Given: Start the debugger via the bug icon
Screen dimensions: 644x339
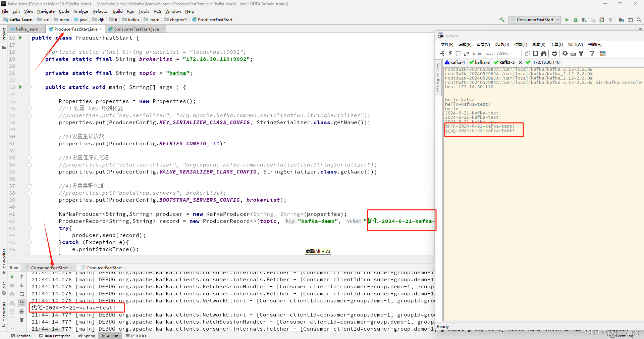Looking at the screenshot, I should [x=576, y=20].
